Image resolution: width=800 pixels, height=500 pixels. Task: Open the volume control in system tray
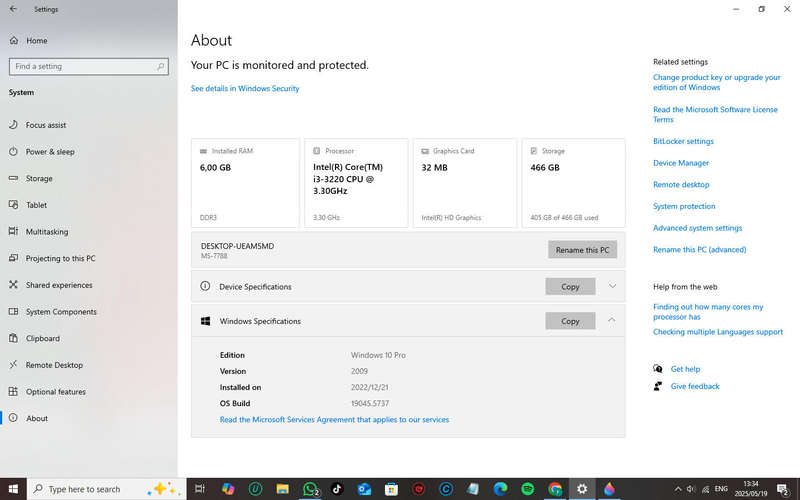pyautogui.click(x=691, y=489)
